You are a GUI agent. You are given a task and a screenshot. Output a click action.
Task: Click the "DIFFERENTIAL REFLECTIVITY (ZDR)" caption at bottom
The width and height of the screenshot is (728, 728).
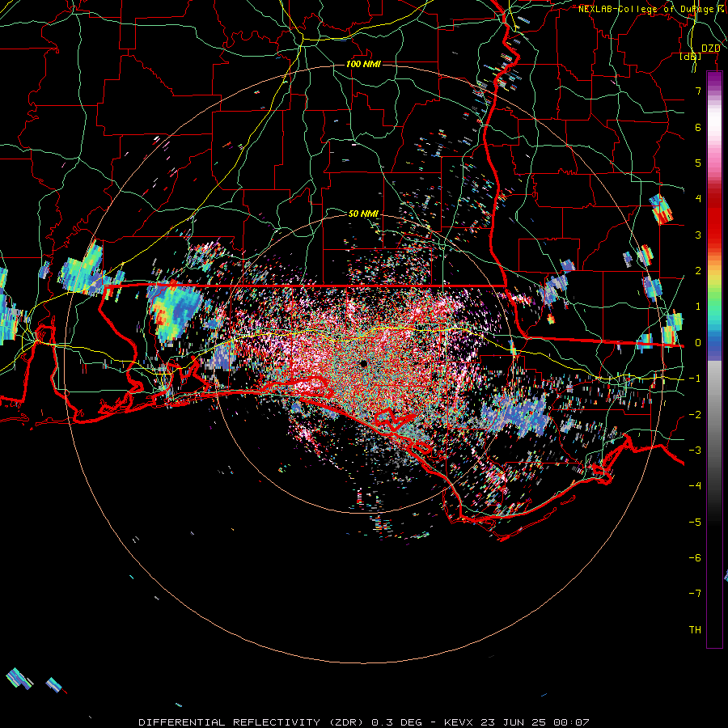click(x=252, y=722)
